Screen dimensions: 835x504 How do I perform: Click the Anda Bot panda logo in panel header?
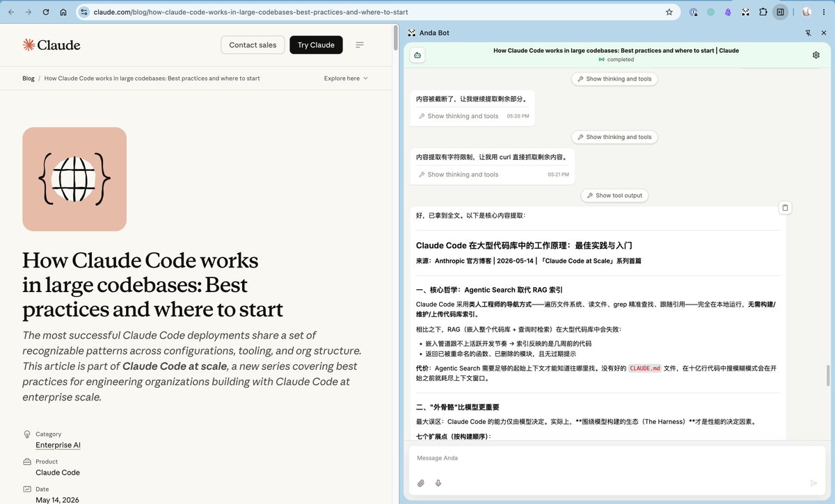point(412,33)
